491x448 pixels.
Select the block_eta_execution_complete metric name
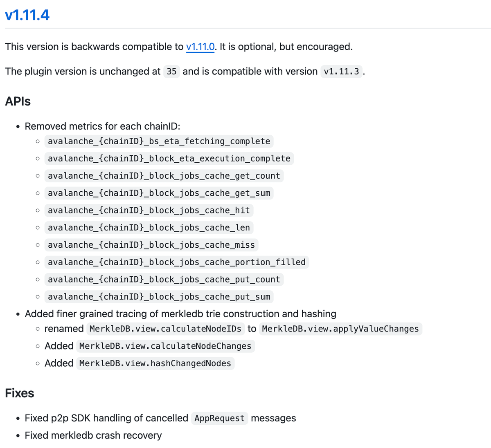tap(169, 159)
